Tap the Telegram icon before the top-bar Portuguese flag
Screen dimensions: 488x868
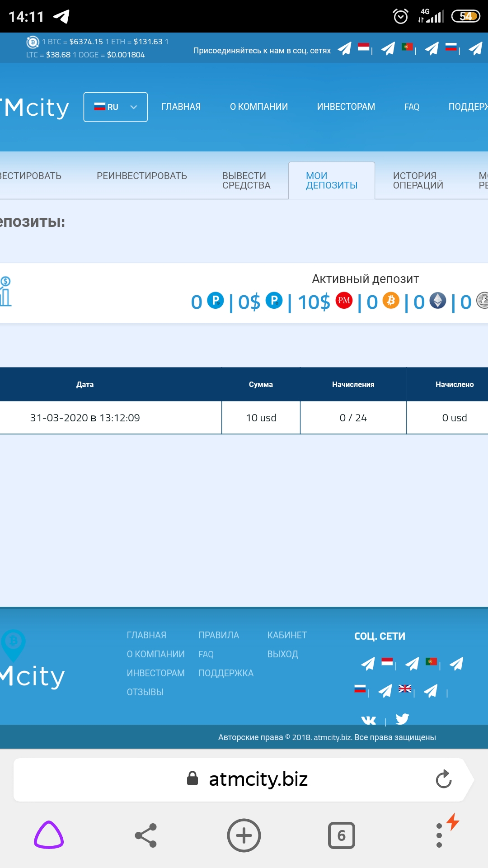point(388,48)
